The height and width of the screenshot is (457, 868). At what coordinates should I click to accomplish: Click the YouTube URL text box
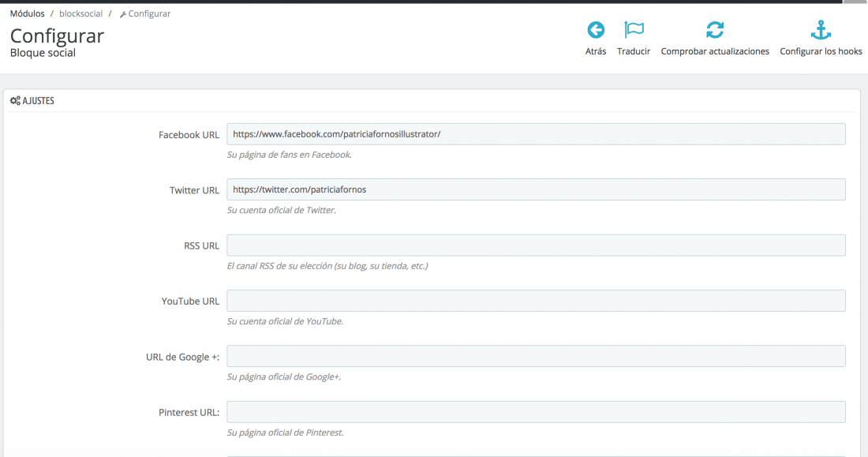pyautogui.click(x=536, y=301)
